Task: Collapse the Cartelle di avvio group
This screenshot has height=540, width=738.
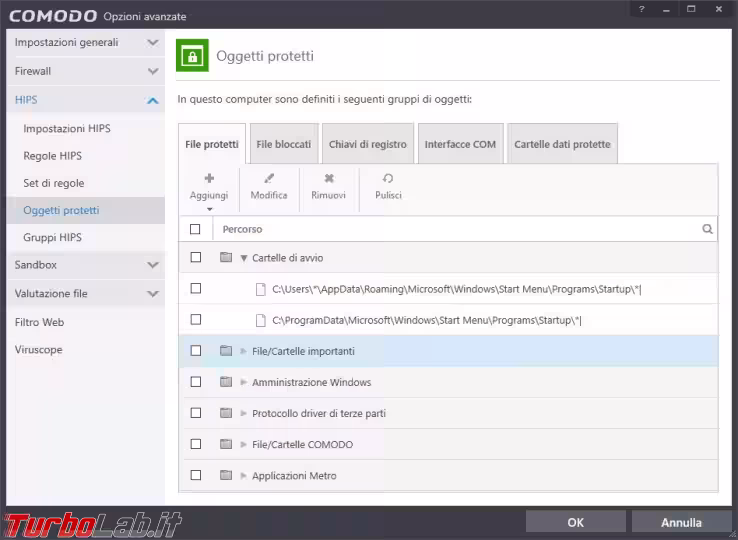Action: [243, 258]
